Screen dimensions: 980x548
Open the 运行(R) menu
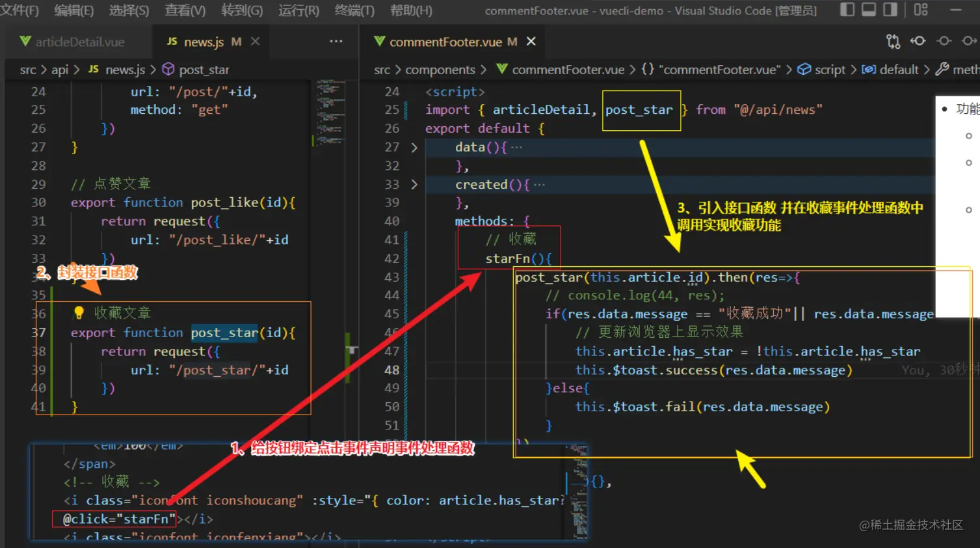point(298,10)
